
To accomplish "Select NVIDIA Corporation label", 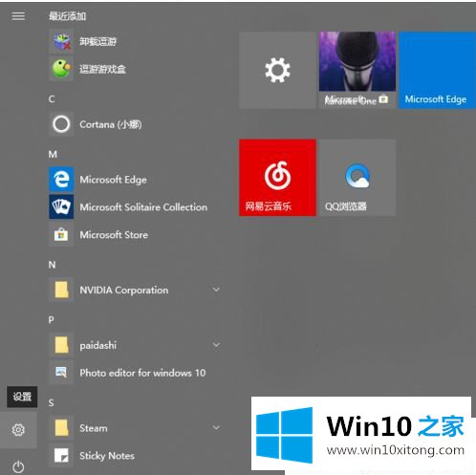I will (x=123, y=291).
